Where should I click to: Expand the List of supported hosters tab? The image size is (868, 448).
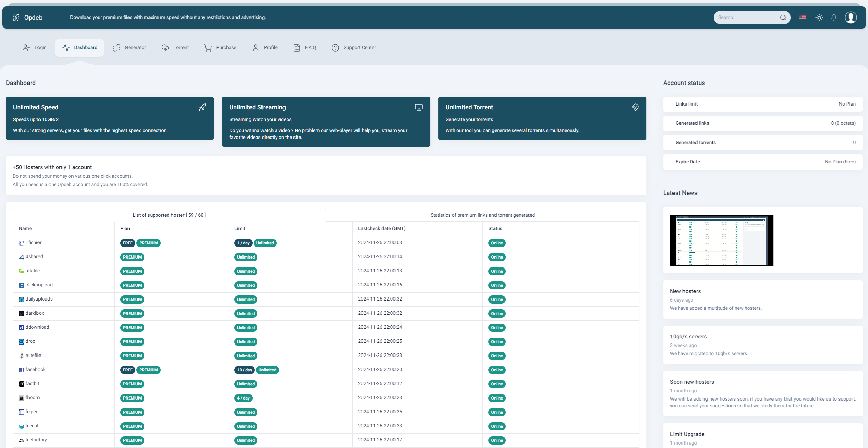pos(170,215)
